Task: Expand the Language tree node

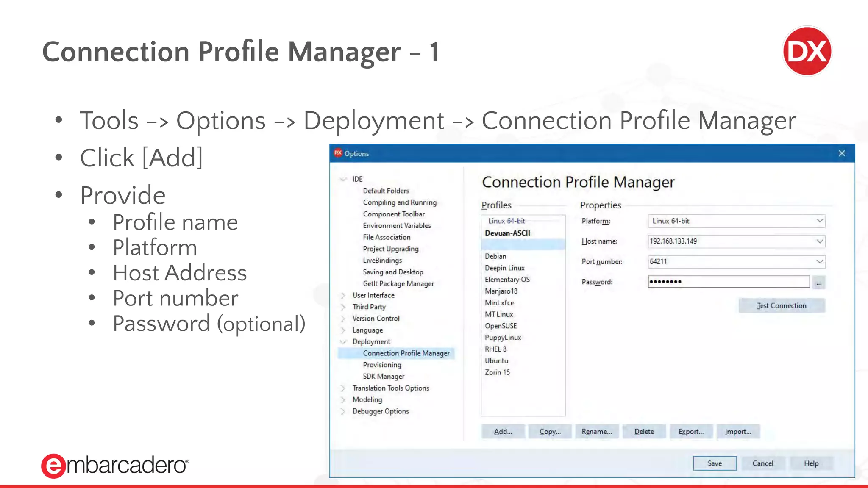Action: (x=343, y=330)
